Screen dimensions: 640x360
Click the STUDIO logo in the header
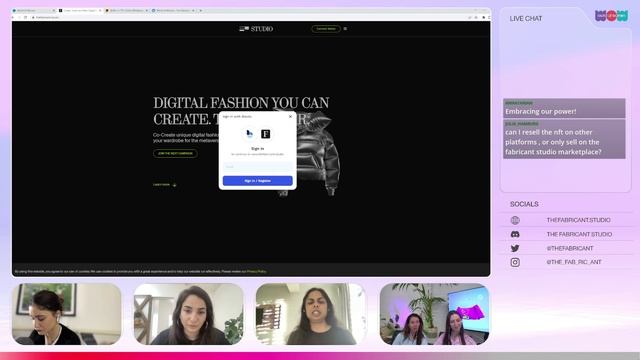tap(256, 29)
